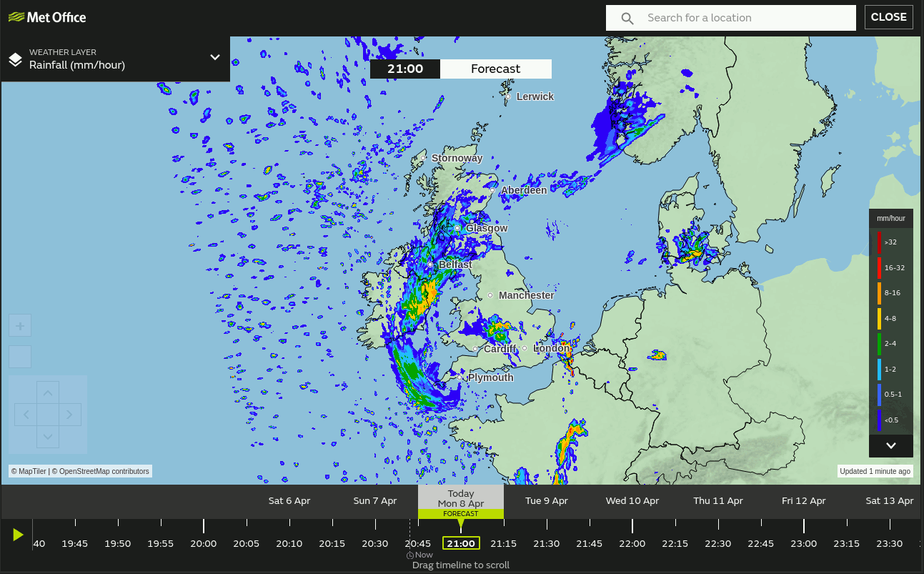Jump to 19:45 on the timeline

coord(75,543)
